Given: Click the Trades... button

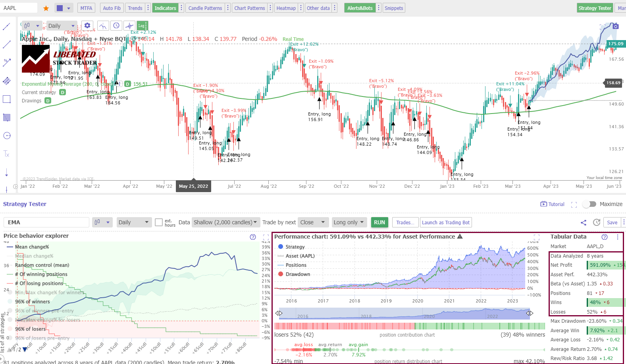Looking at the screenshot, I should pos(405,222).
